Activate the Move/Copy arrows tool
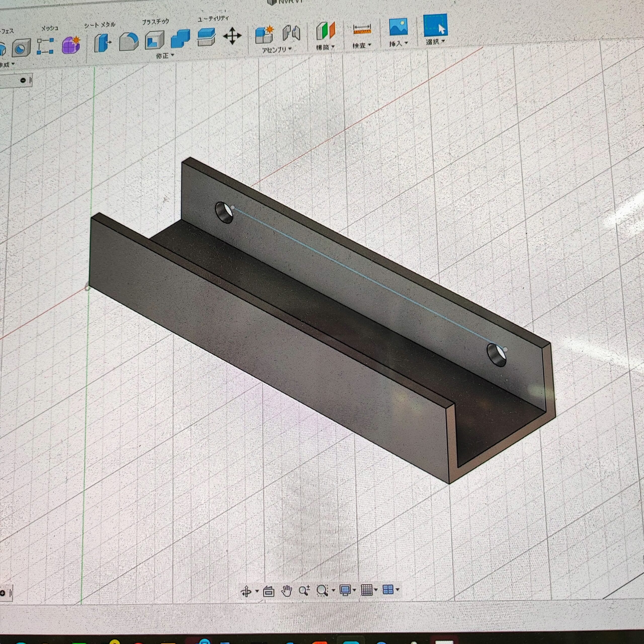 232,36
